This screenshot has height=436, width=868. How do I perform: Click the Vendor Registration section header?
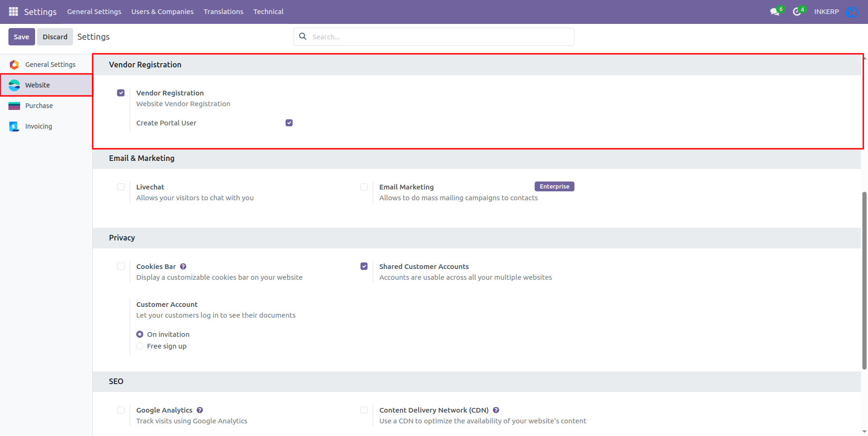coord(477,65)
